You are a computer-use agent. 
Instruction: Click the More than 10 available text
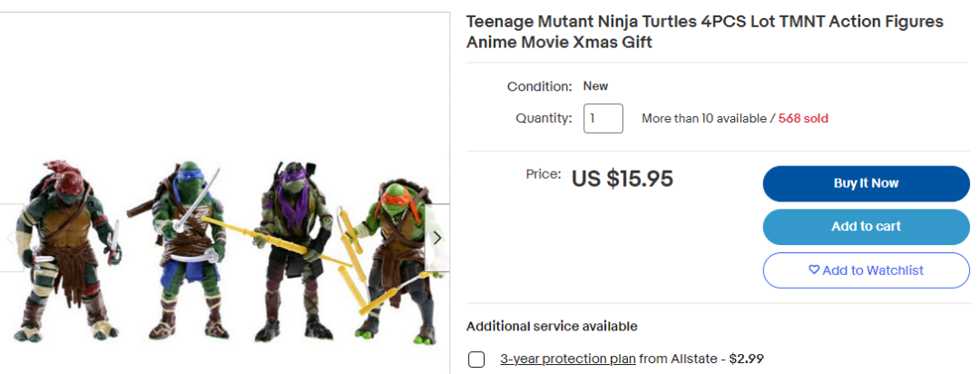pos(702,119)
